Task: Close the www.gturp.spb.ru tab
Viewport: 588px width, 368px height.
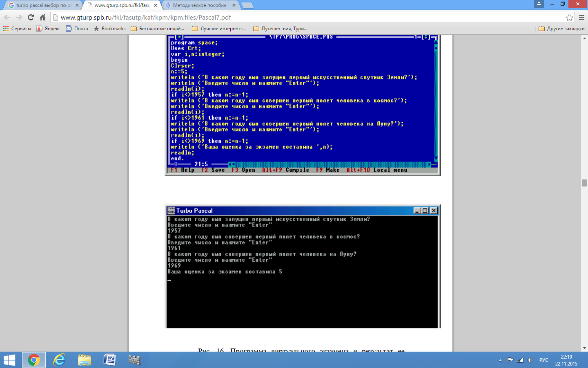Action: [x=156, y=5]
